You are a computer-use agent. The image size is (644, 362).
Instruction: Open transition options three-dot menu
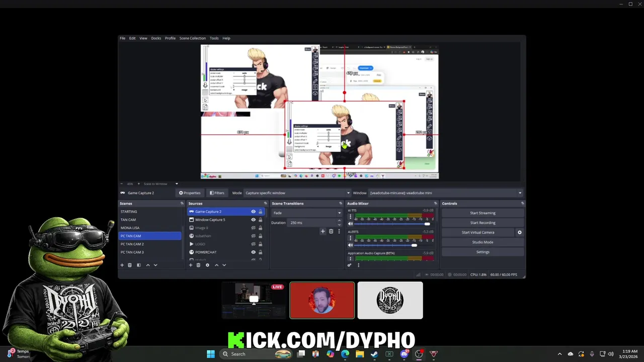click(x=339, y=231)
